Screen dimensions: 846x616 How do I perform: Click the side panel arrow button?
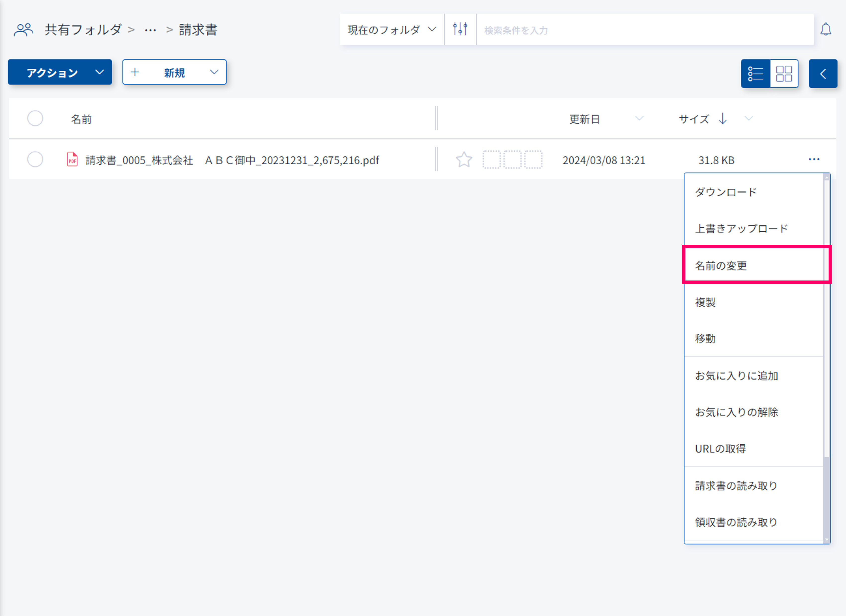coord(823,73)
